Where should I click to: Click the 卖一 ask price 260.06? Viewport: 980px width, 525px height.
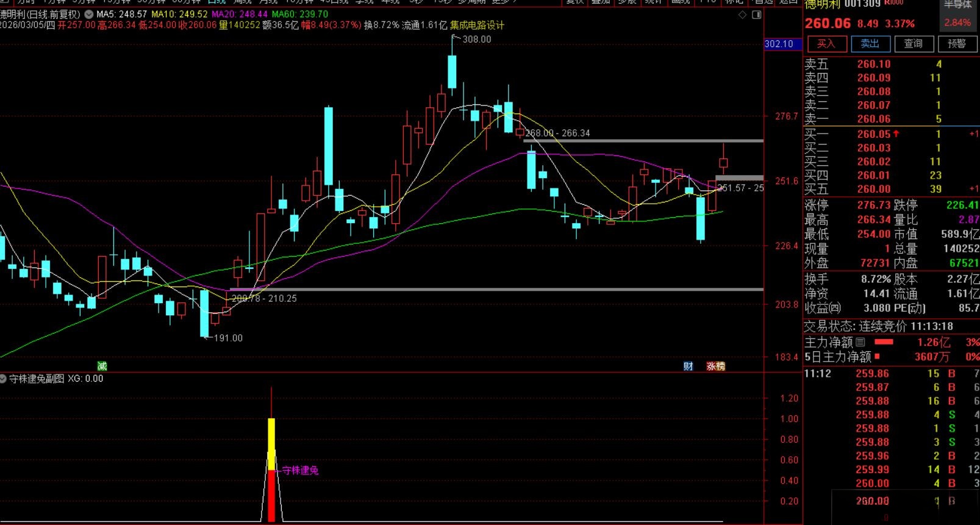[873, 119]
